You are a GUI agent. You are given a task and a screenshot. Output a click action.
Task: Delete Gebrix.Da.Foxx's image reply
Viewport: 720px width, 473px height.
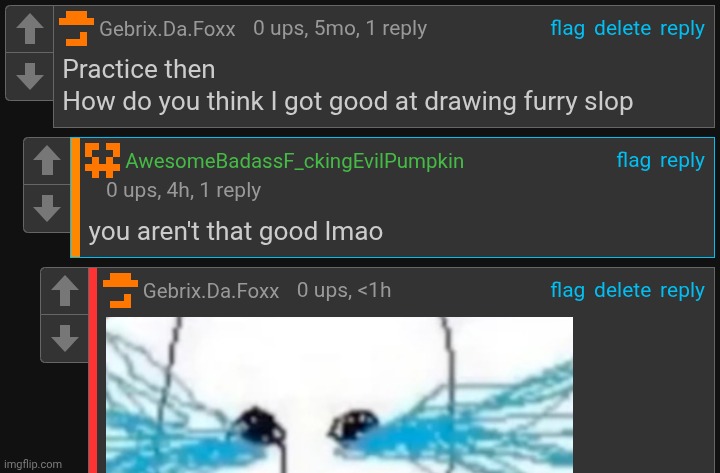(622, 290)
